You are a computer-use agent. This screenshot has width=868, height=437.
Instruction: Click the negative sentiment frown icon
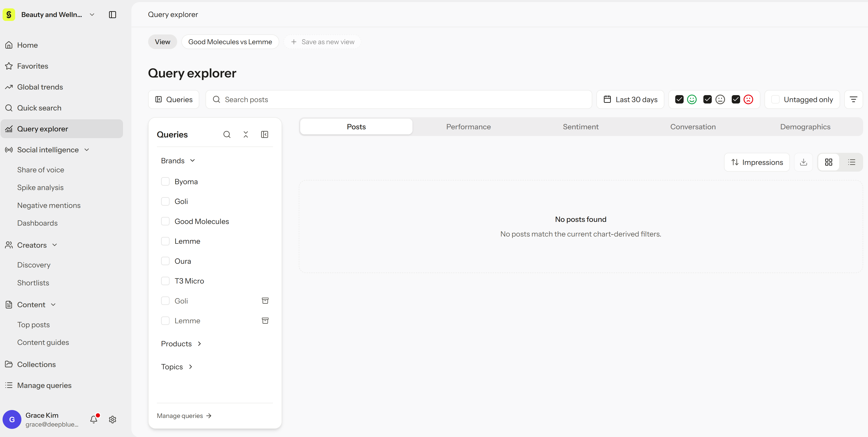point(748,99)
